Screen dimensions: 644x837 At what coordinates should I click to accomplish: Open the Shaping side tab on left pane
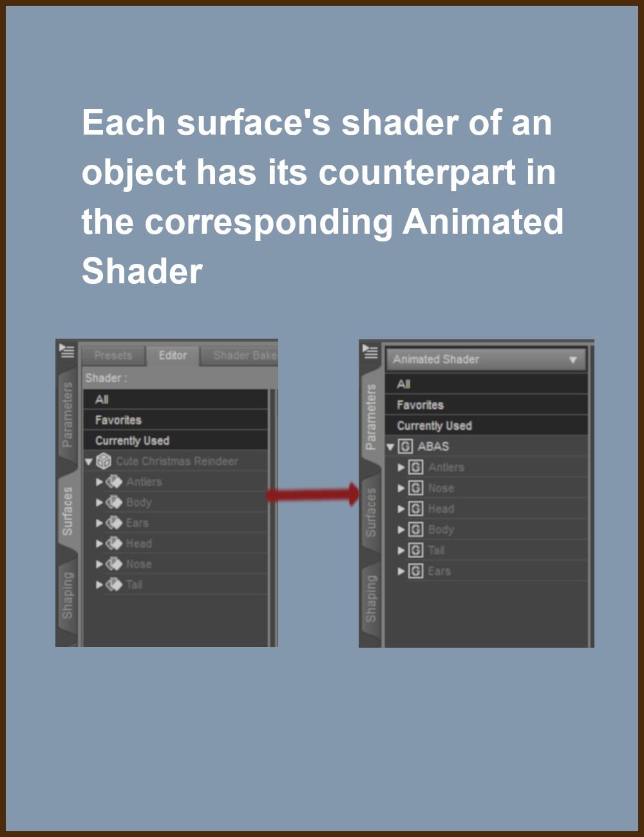67,596
